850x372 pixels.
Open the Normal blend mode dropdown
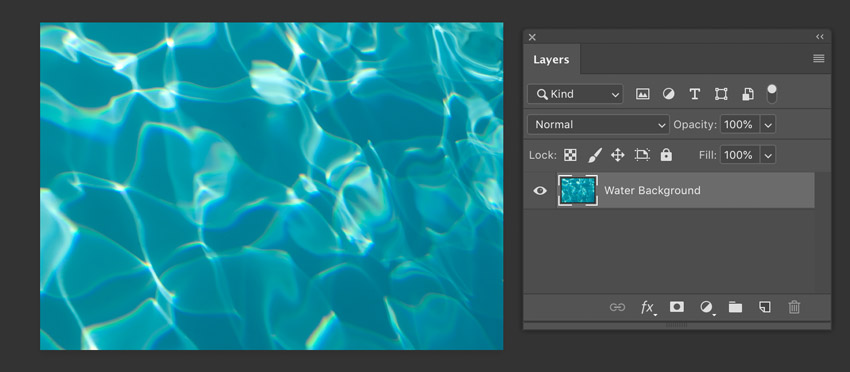coord(598,124)
